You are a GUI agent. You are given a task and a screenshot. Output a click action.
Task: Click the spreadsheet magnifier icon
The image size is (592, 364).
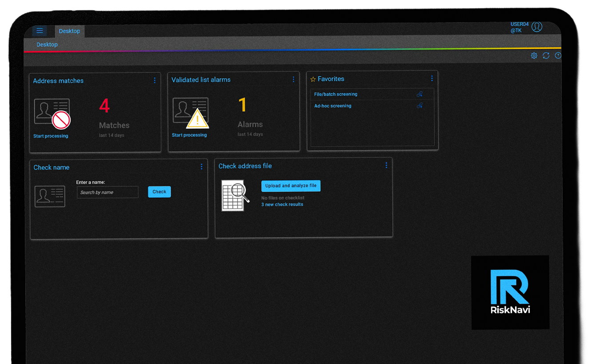tap(236, 195)
